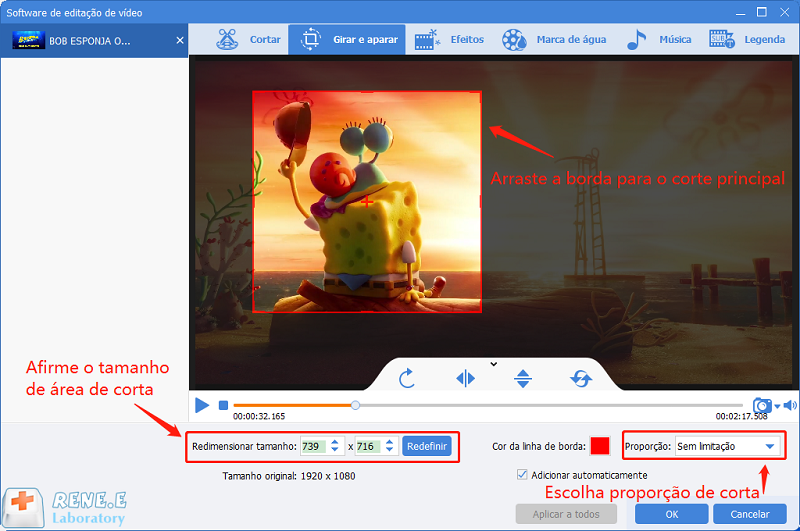Image resolution: width=800 pixels, height=531 pixels.
Task: Stop the video playback
Action: (223, 406)
